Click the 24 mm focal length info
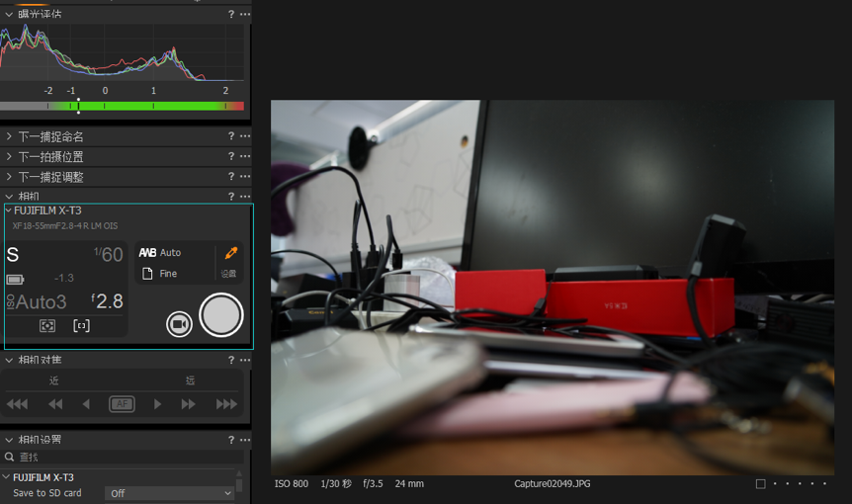The width and height of the screenshot is (852, 504). pos(409,483)
